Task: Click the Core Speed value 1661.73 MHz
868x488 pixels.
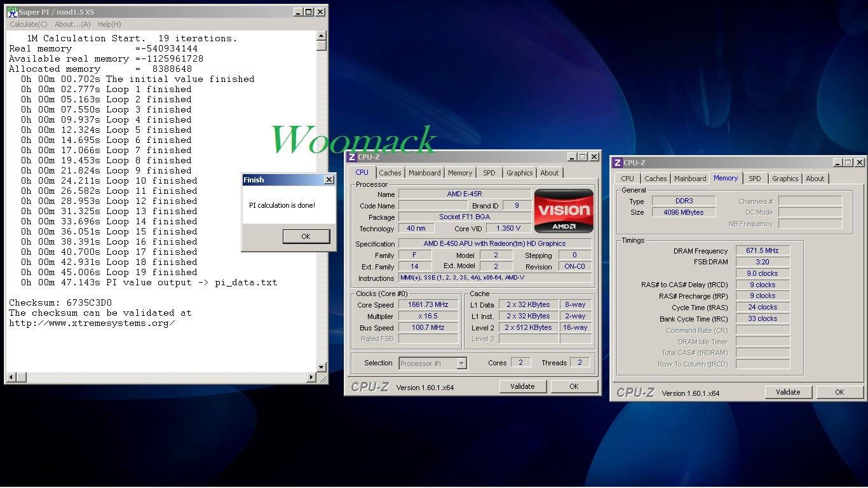Action: [428, 305]
